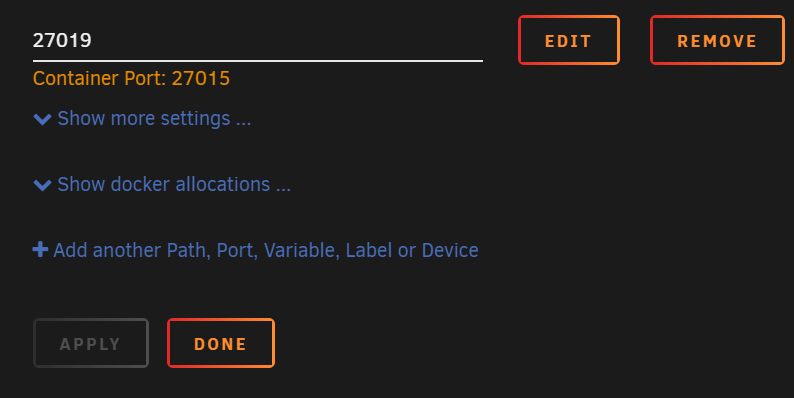
Task: Click the EDIT button for port 27019
Action: 569,40
